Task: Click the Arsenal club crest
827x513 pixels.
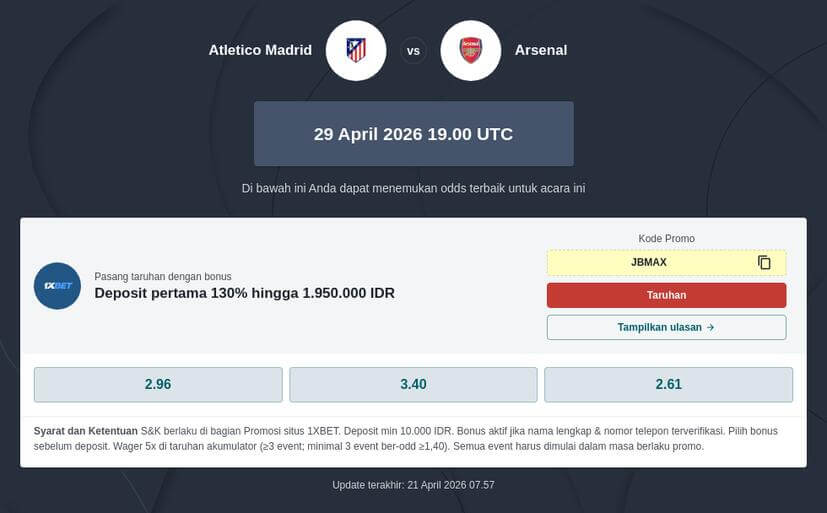Action: pyautogui.click(x=470, y=50)
